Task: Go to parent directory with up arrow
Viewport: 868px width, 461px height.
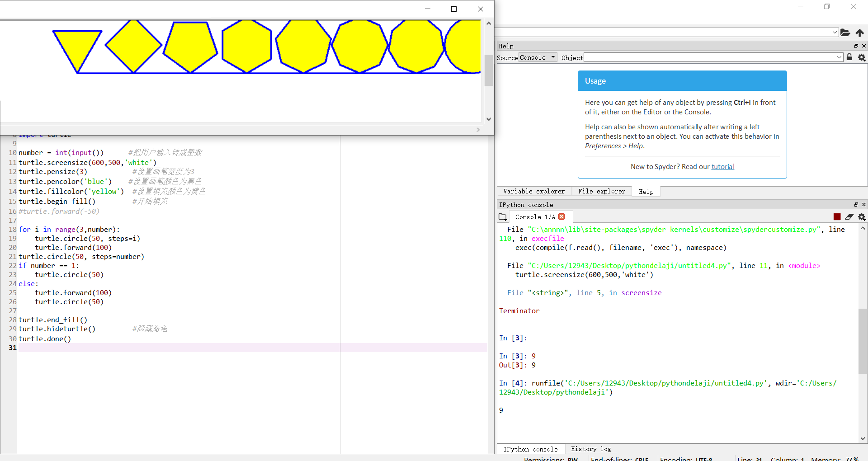Action: (x=859, y=33)
